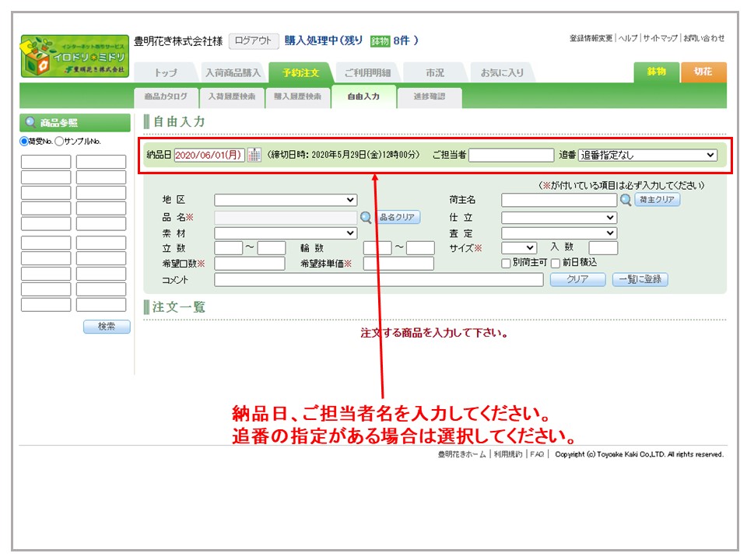Switch to the 入荷商品購入 tab
Image resolution: width=747 pixels, height=560 pixels.
click(x=233, y=73)
